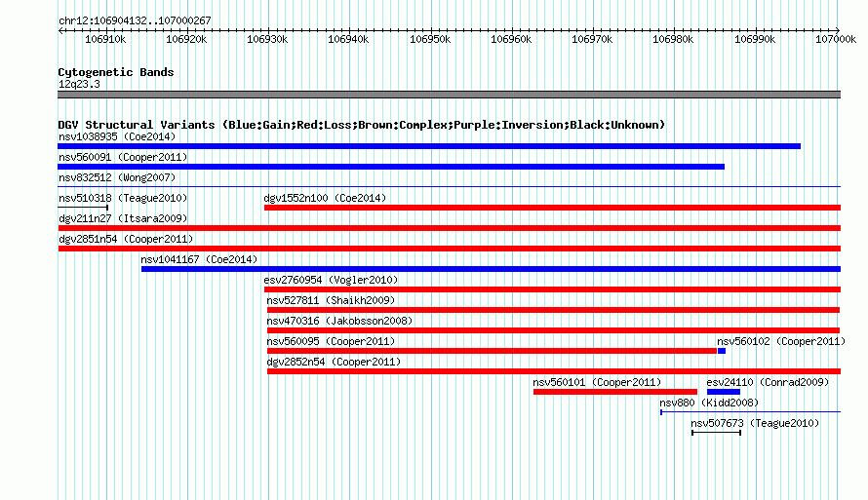Click the nsv1038935 (Coe2014) label
Image resolution: width=868 pixels, height=500 pixels.
tap(117, 136)
